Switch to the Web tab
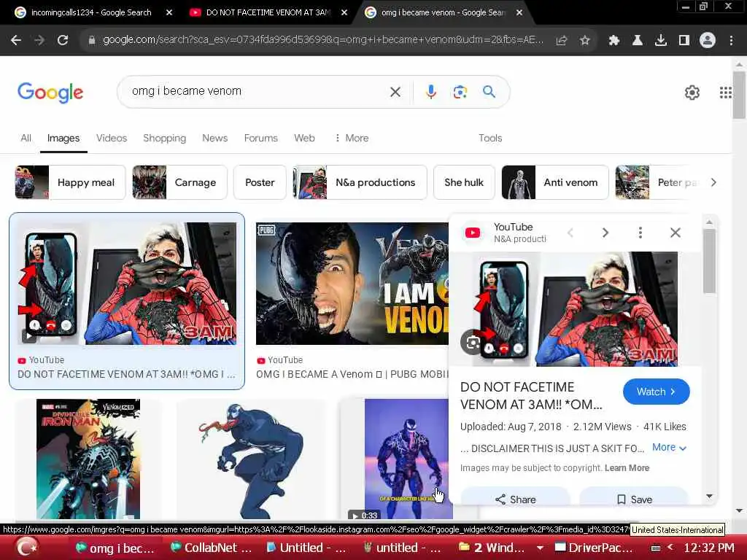 pos(304,138)
